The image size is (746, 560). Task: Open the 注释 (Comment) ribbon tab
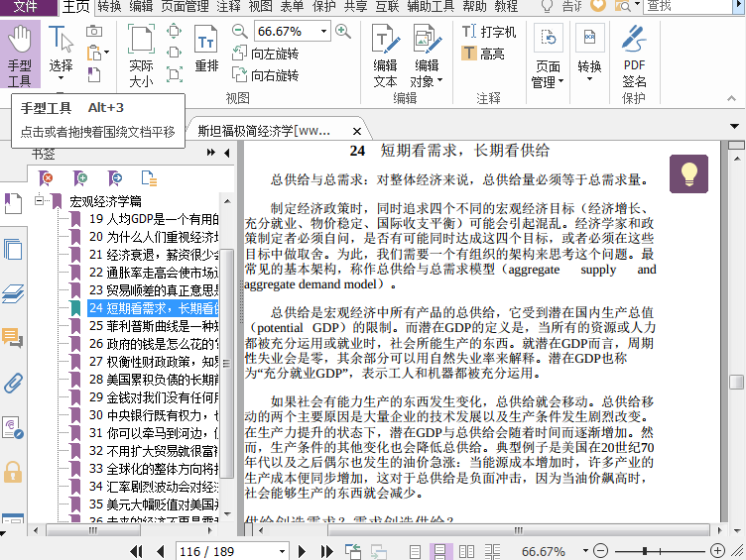(x=228, y=6)
